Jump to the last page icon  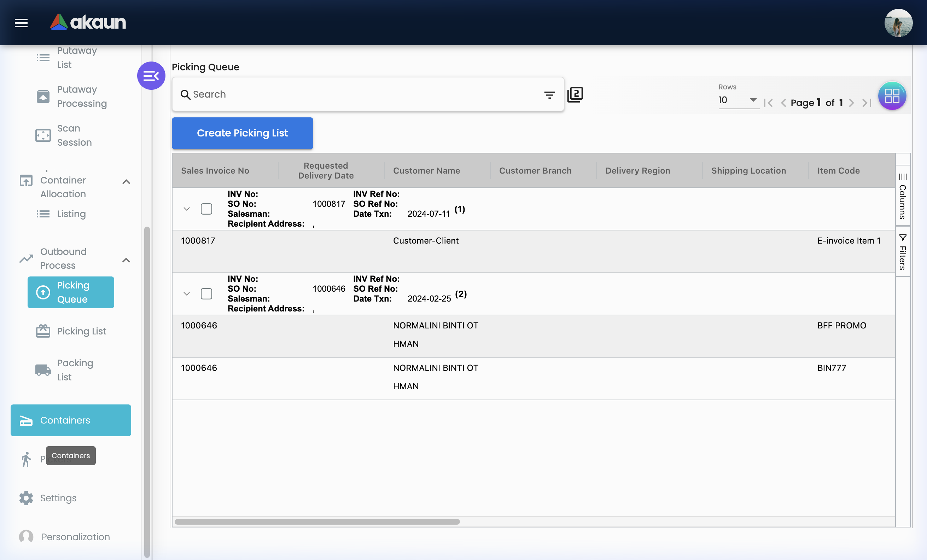(x=867, y=103)
